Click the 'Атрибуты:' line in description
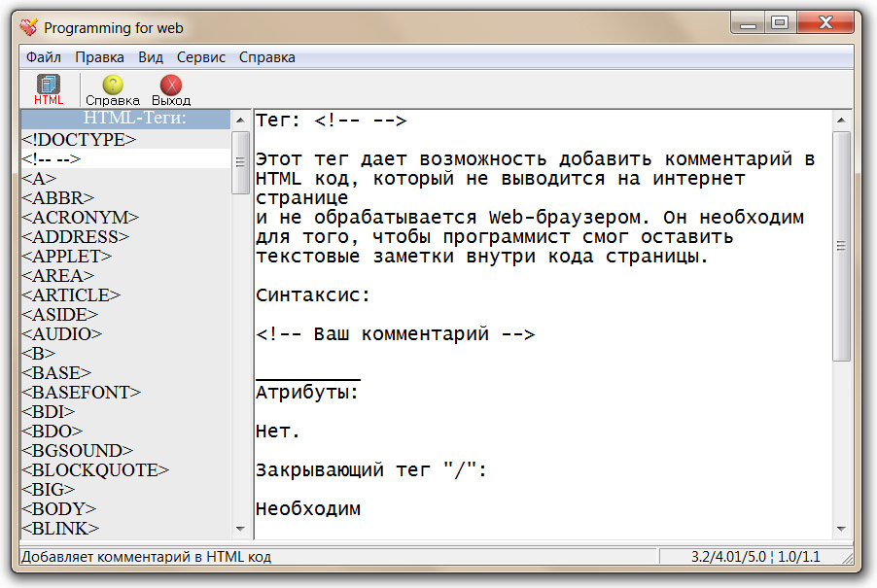The width and height of the screenshot is (877, 588). click(307, 393)
